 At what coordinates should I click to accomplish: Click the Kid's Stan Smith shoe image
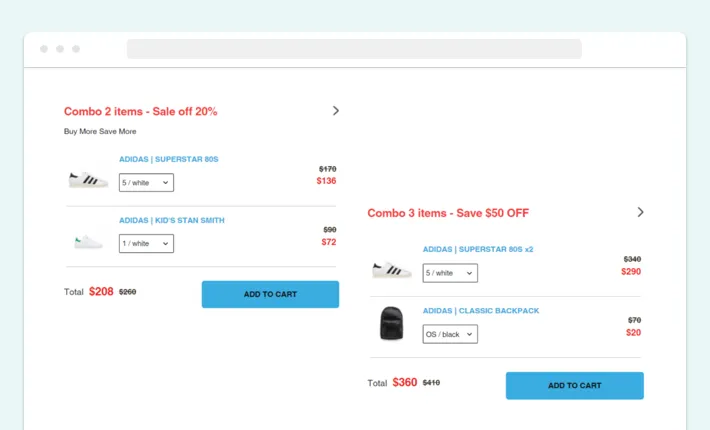pos(88,242)
